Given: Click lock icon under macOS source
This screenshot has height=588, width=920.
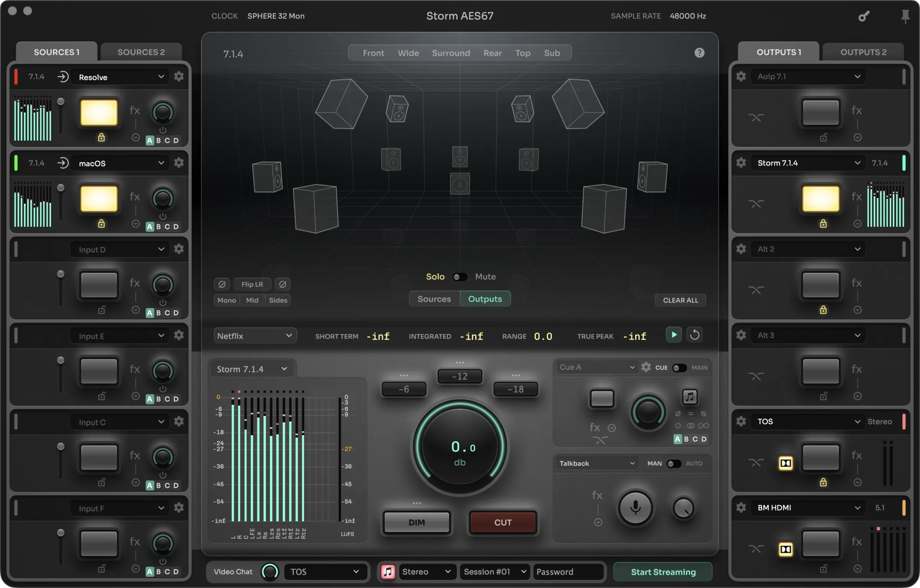Looking at the screenshot, I should coord(101,223).
